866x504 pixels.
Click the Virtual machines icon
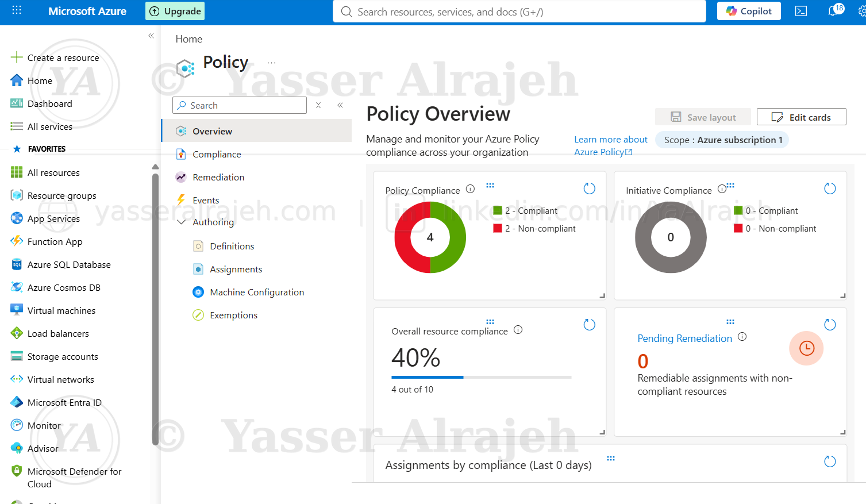click(17, 310)
